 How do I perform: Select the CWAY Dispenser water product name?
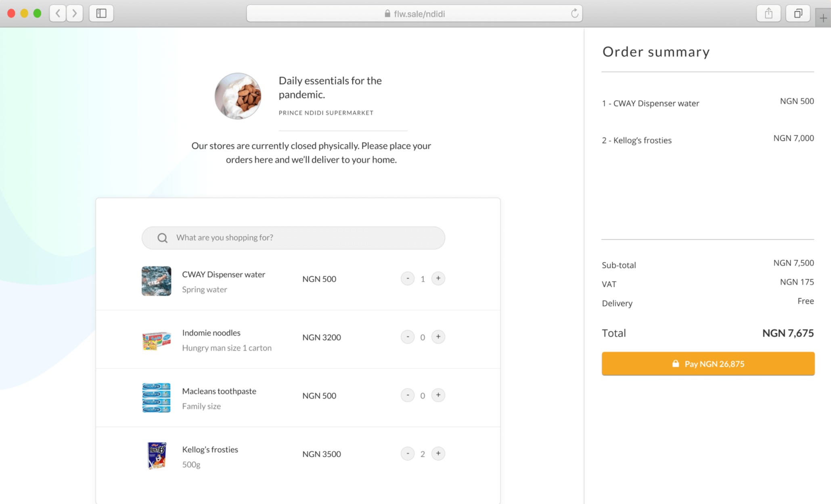(224, 274)
